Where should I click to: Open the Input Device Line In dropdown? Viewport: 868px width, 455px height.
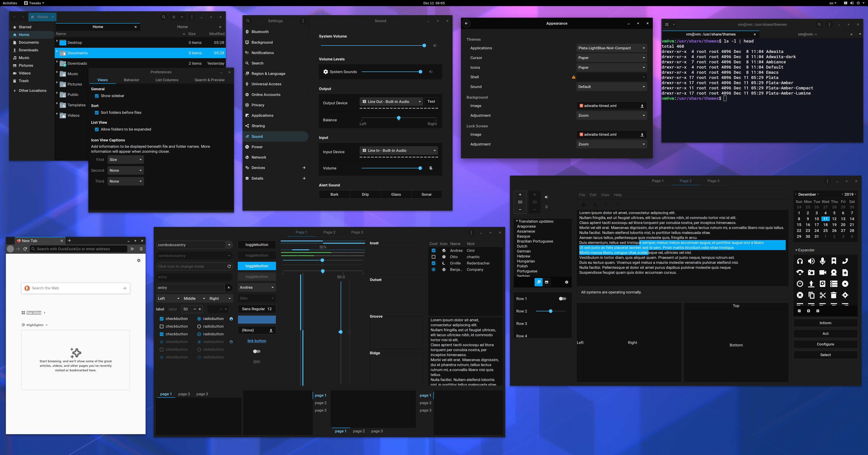[399, 150]
